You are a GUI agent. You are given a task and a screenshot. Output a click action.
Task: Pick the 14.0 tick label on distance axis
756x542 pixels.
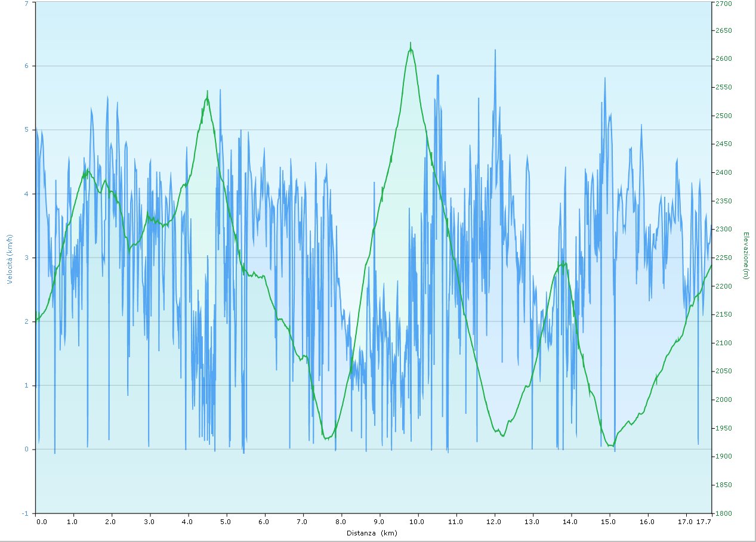[x=571, y=522]
